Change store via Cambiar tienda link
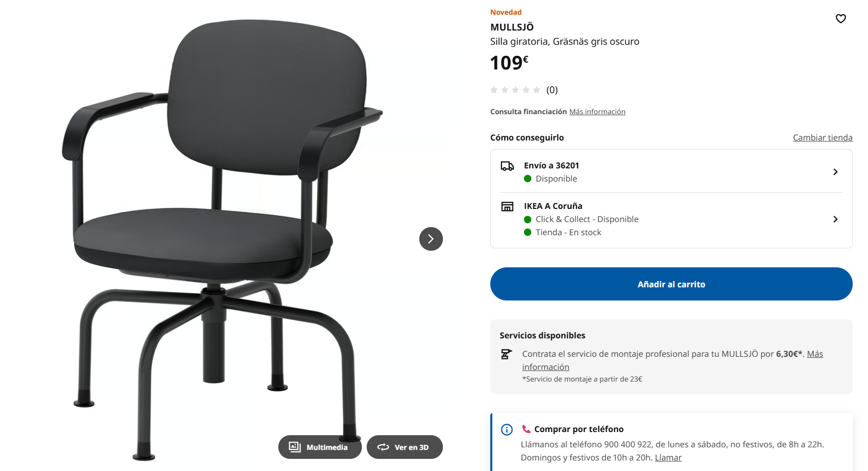 (823, 137)
